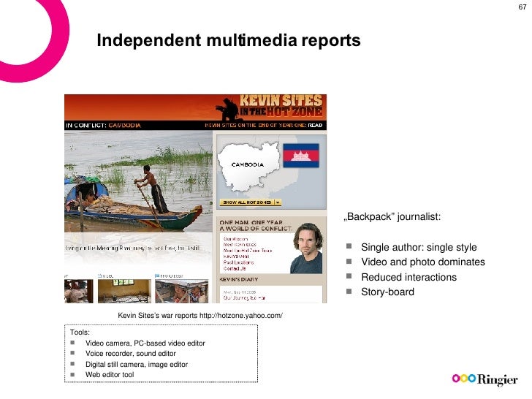Screen dimensions: 532x399
Task: Select Voice recorder, sound editor line
Action: click(131, 354)
